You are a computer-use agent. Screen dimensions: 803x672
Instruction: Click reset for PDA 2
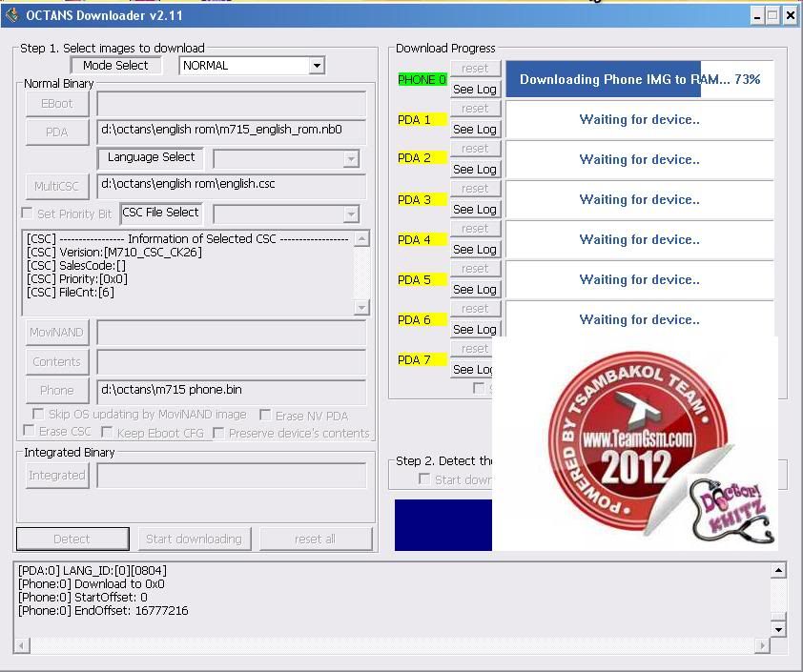[x=475, y=149]
